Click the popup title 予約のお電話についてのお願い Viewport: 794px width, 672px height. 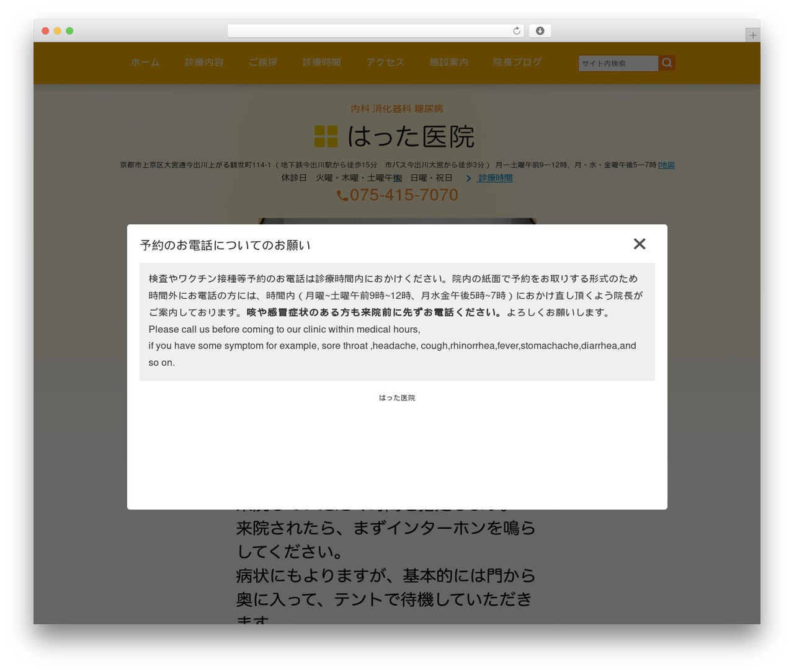coord(225,245)
